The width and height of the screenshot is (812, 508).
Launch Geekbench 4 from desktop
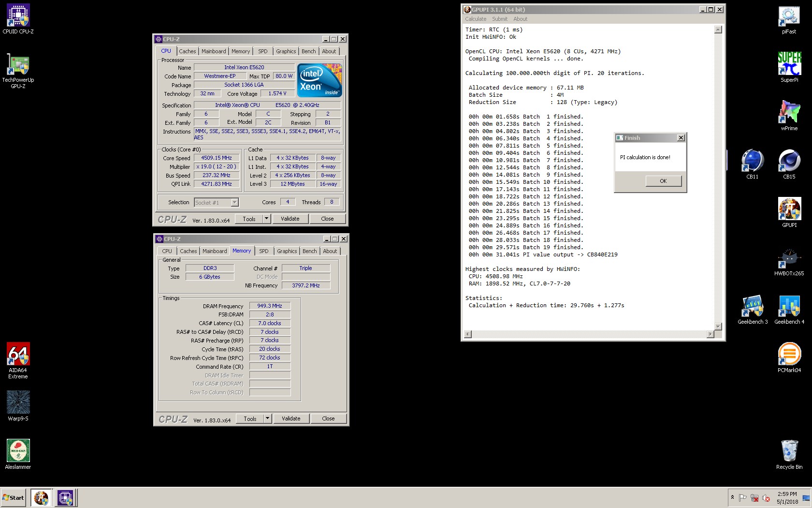click(789, 310)
